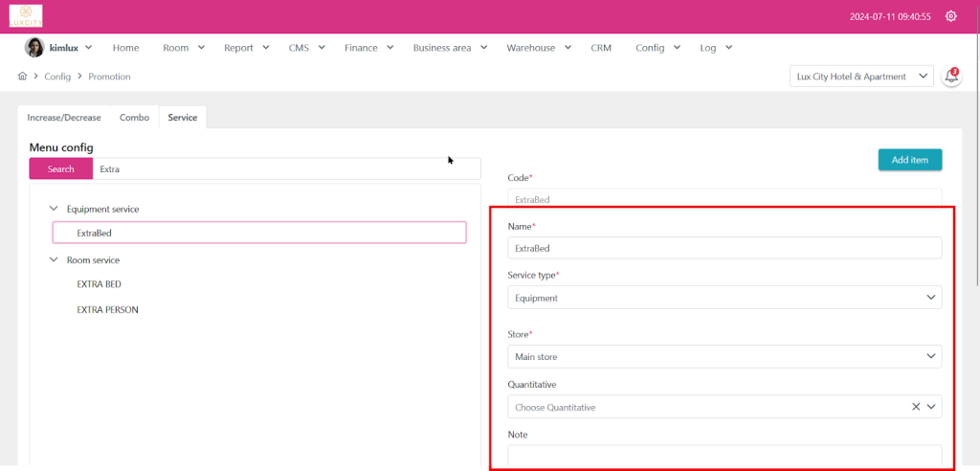Open the hotel selector dropdown
Viewport: 980px width, 471px height.
(x=861, y=77)
